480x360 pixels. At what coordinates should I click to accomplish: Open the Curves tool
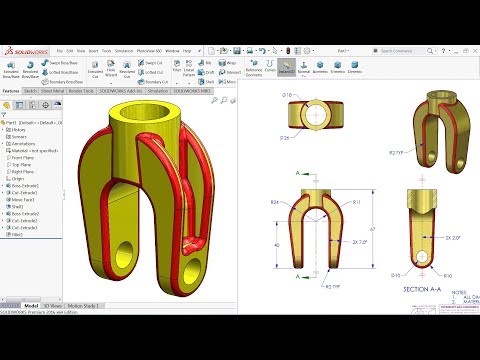coord(270,66)
